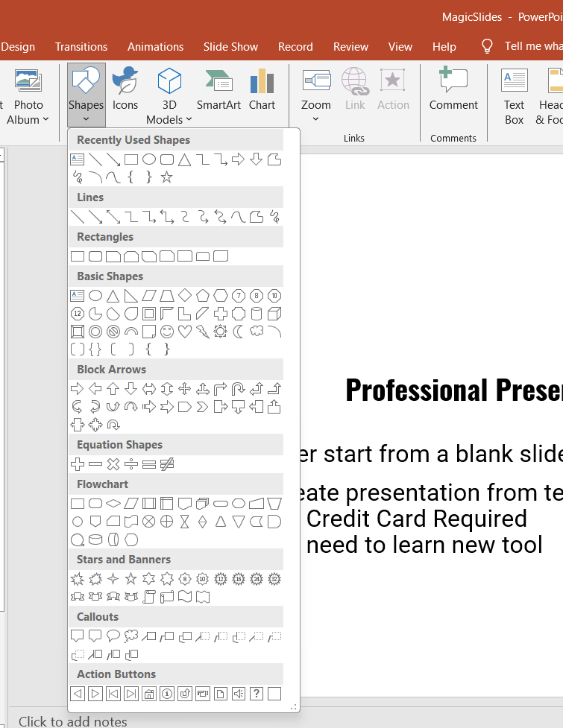
Task: Switch to the Animations tab
Action: (156, 46)
